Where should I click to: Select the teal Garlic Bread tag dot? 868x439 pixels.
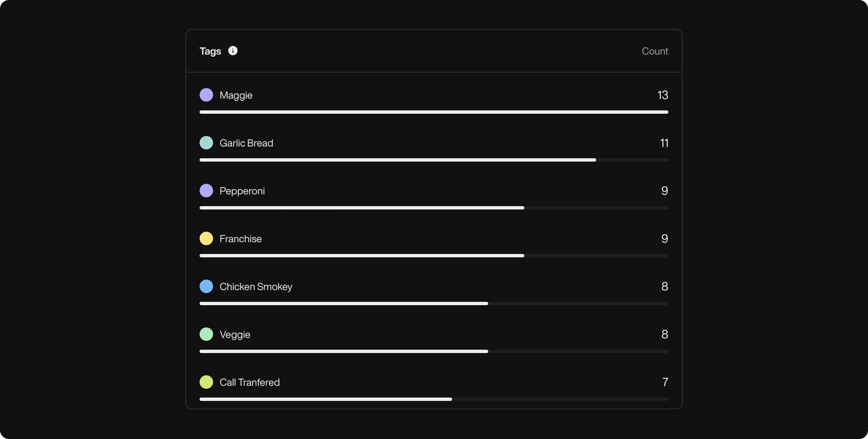(x=206, y=143)
